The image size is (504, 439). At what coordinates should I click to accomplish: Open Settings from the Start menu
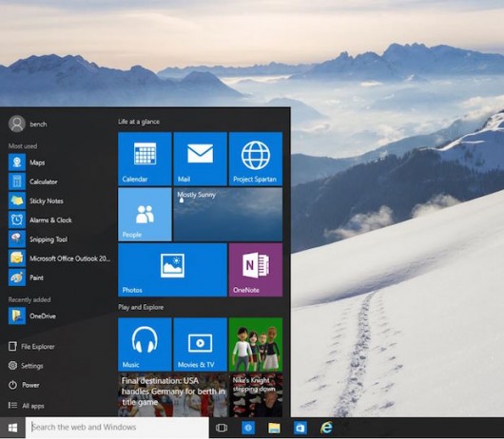click(26, 366)
